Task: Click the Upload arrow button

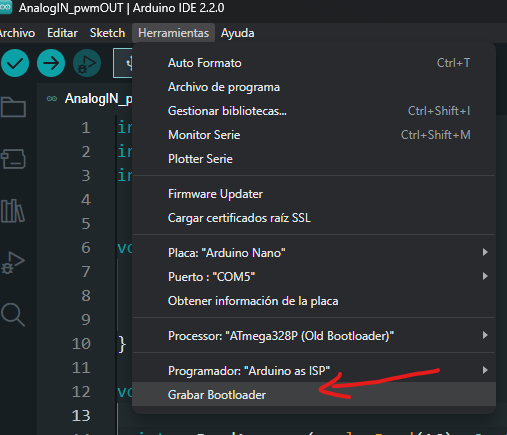Action: click(51, 63)
